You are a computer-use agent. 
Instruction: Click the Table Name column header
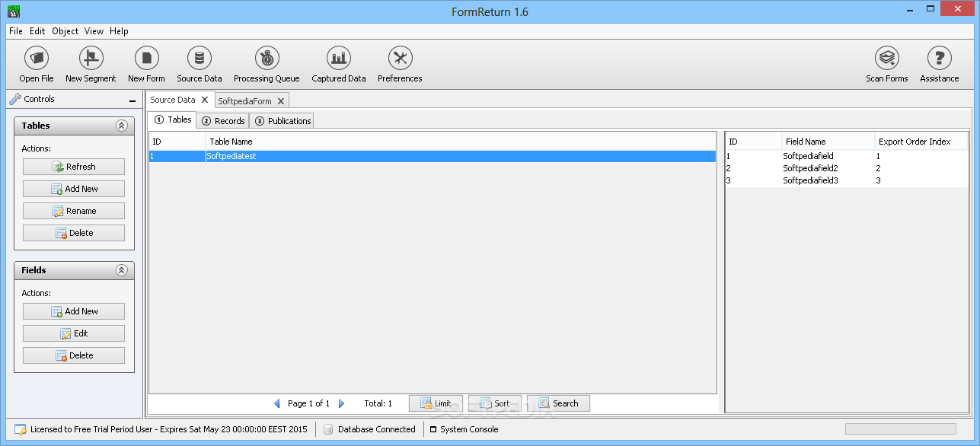tap(461, 142)
